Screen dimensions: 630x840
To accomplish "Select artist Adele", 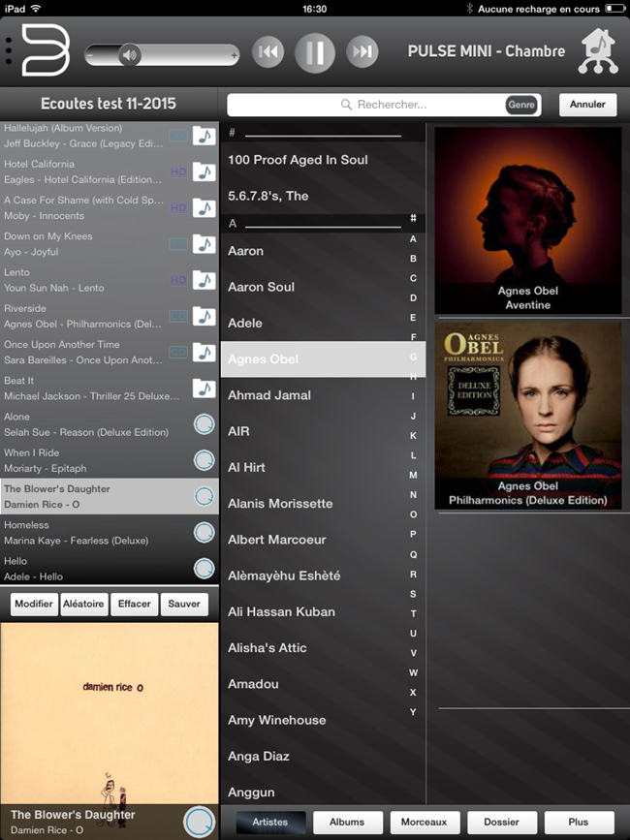I will (323, 323).
